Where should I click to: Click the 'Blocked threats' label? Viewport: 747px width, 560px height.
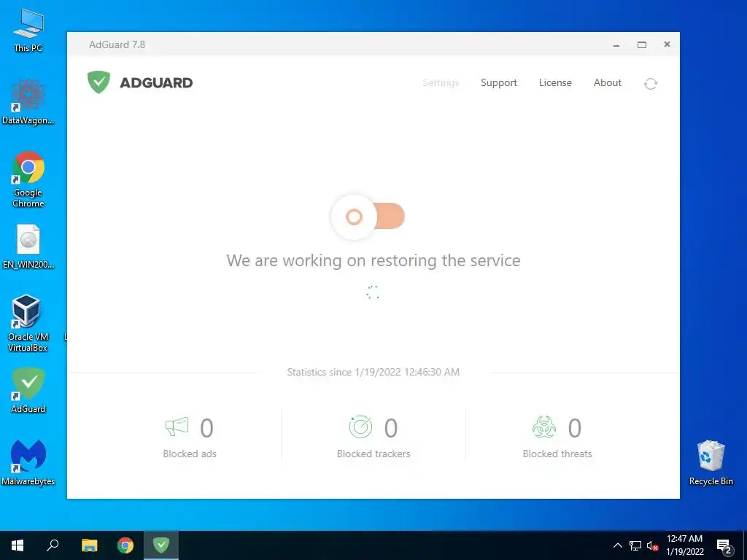point(557,454)
